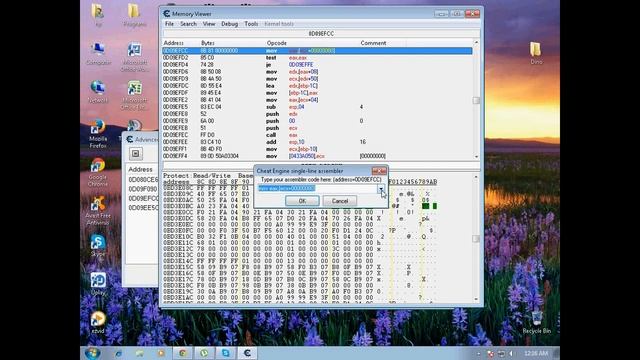This screenshot has height=360, width=640.
Task: Switch to the Cheat Engine taskbar button
Action: point(247,353)
